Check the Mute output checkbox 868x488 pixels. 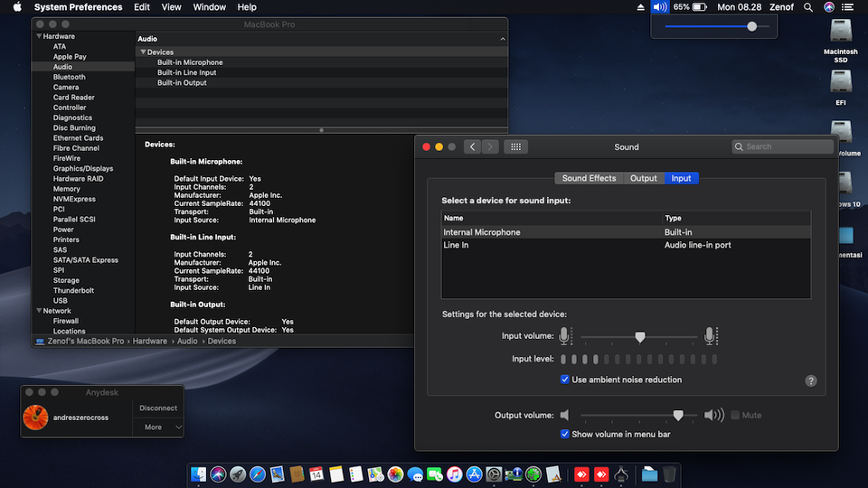click(x=735, y=416)
